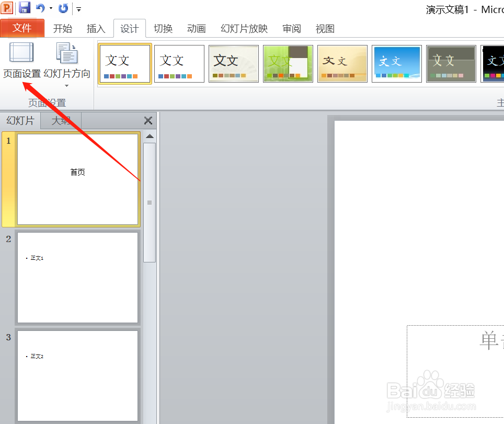Open the 文件 menu
The image size is (504, 424).
[22, 28]
